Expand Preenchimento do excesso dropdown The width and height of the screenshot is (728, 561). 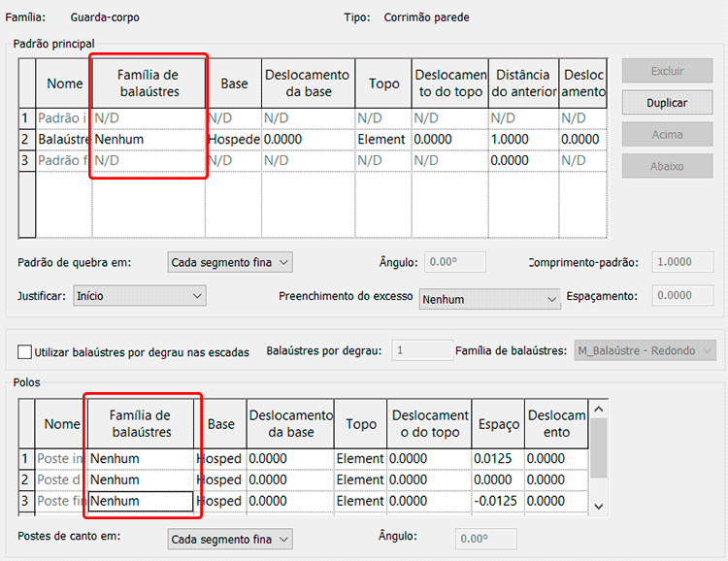490,300
